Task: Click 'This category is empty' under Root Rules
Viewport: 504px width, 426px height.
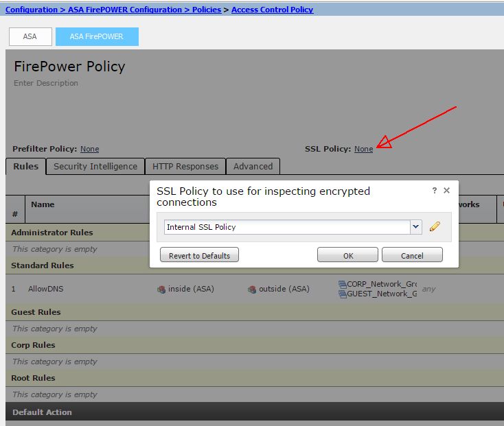Action: [x=55, y=394]
